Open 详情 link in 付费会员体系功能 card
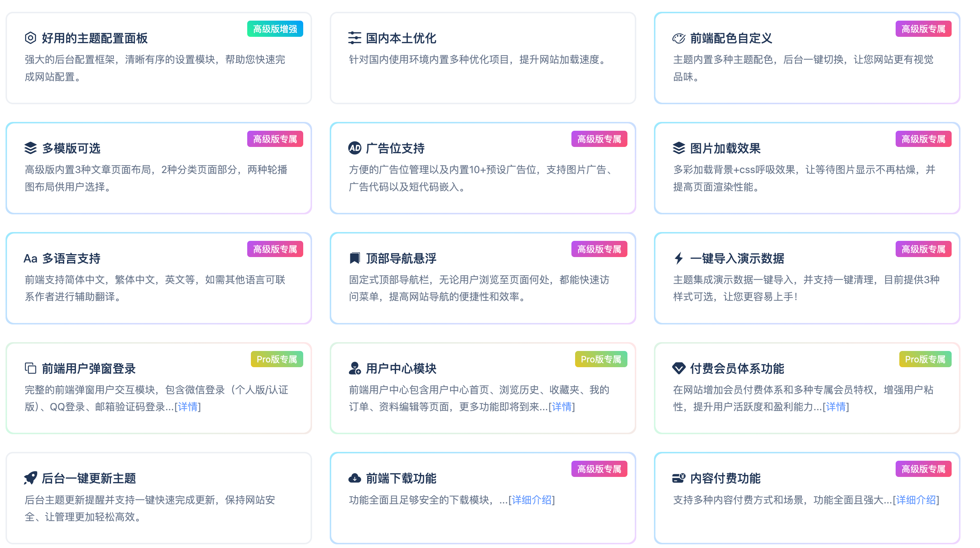 click(836, 407)
